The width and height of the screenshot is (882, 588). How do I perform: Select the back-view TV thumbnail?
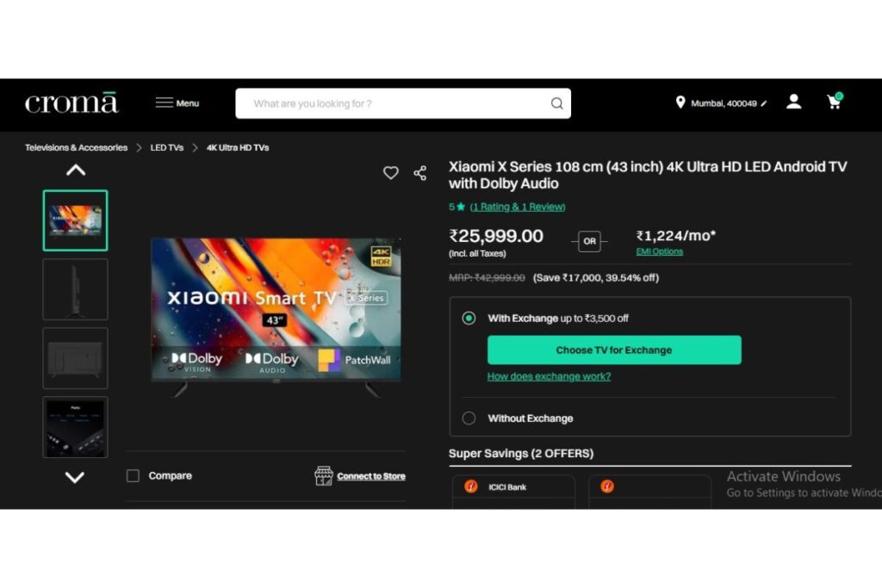(76, 358)
